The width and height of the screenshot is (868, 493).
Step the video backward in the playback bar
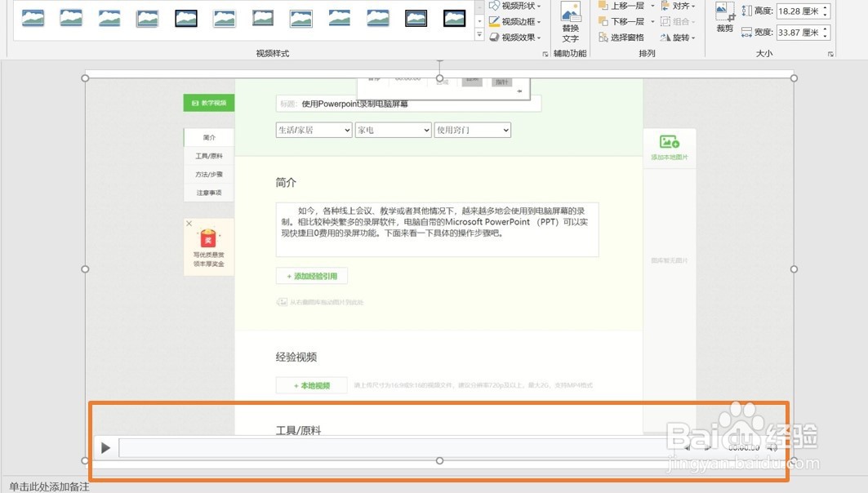(x=688, y=447)
